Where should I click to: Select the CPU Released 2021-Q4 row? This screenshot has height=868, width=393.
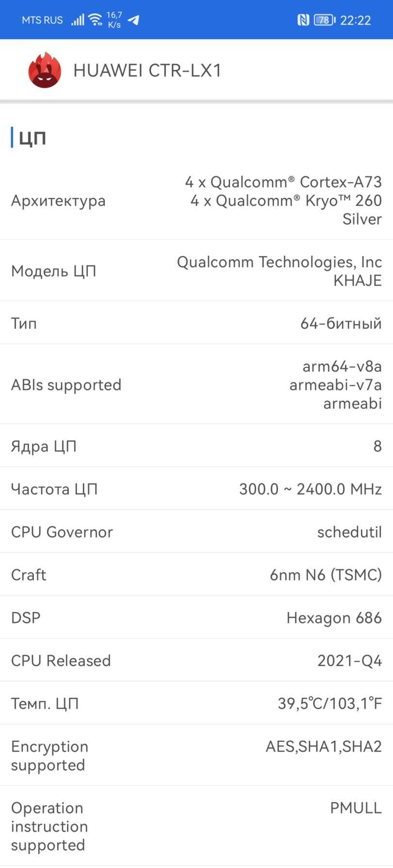(196, 661)
